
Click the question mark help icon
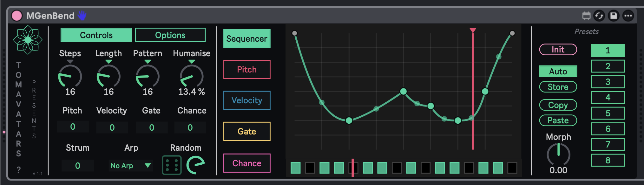[19, 170]
